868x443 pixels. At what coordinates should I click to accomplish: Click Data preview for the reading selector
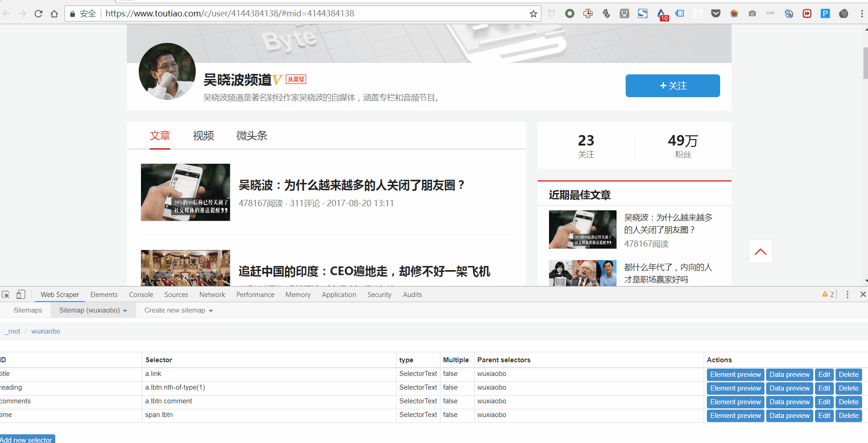pyautogui.click(x=789, y=388)
